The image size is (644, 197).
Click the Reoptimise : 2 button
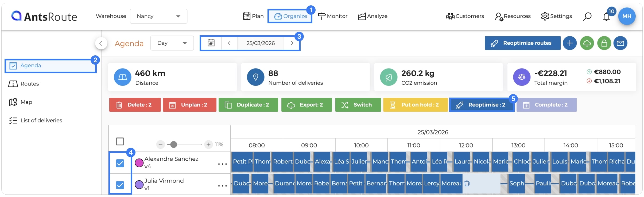pos(482,105)
